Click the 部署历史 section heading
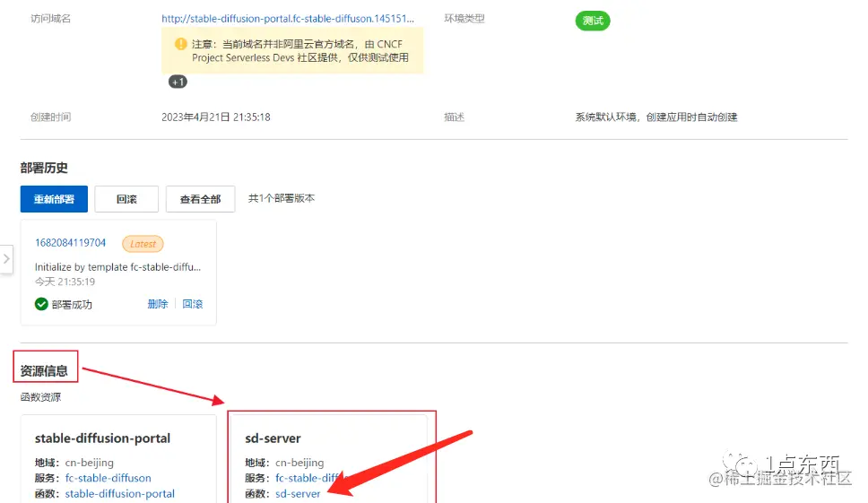Screen dimensions: 868x503 tap(44, 168)
